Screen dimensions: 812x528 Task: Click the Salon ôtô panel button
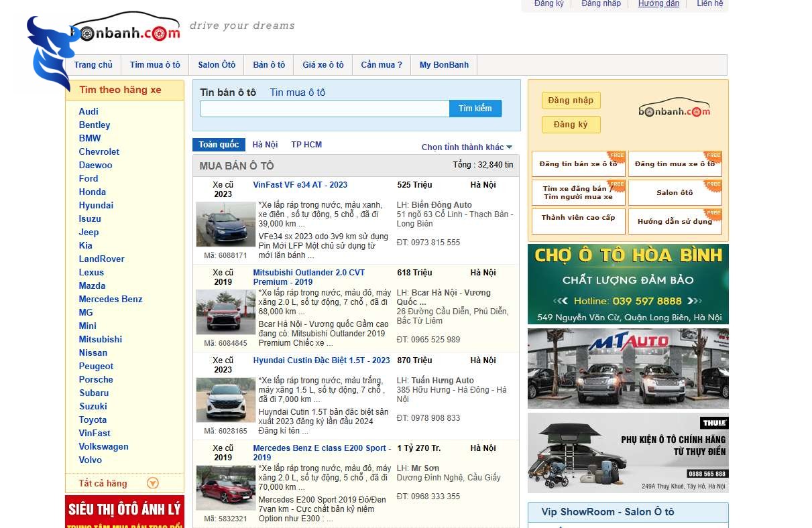click(675, 193)
